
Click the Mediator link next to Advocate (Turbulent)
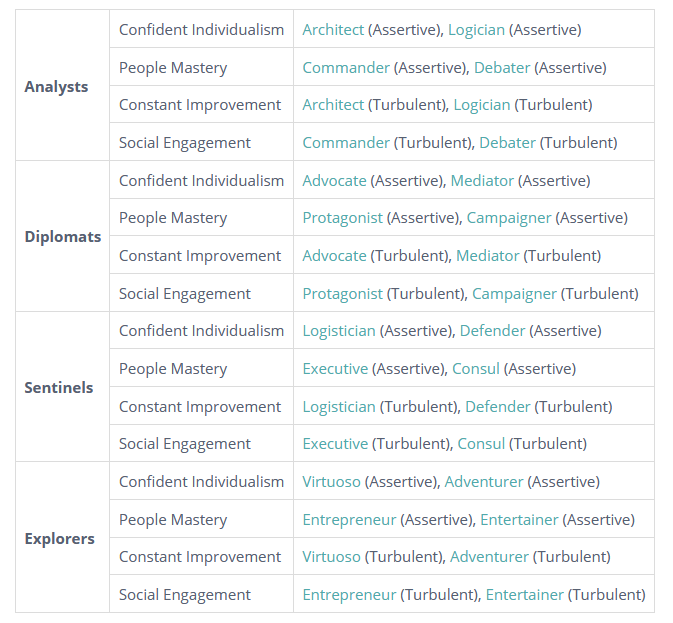488,256
